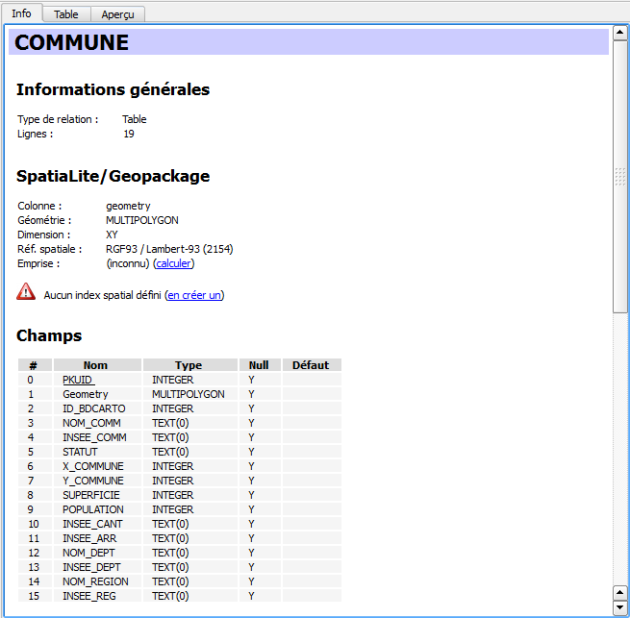Switch to the Table tab

[66, 14]
